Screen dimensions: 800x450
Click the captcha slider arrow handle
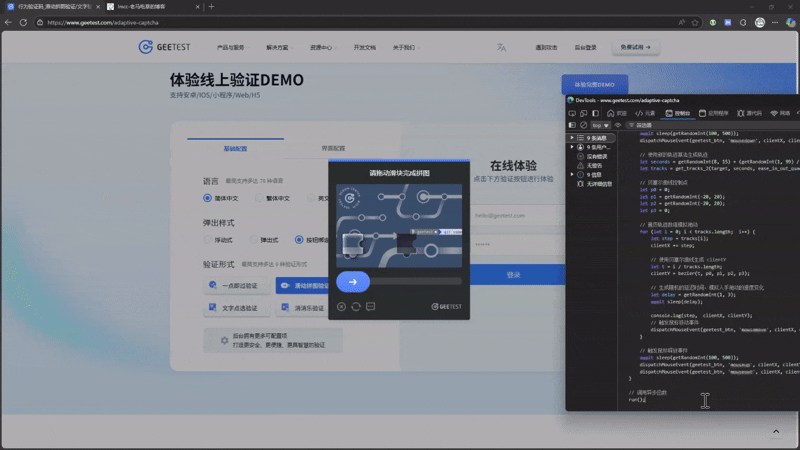pos(353,282)
